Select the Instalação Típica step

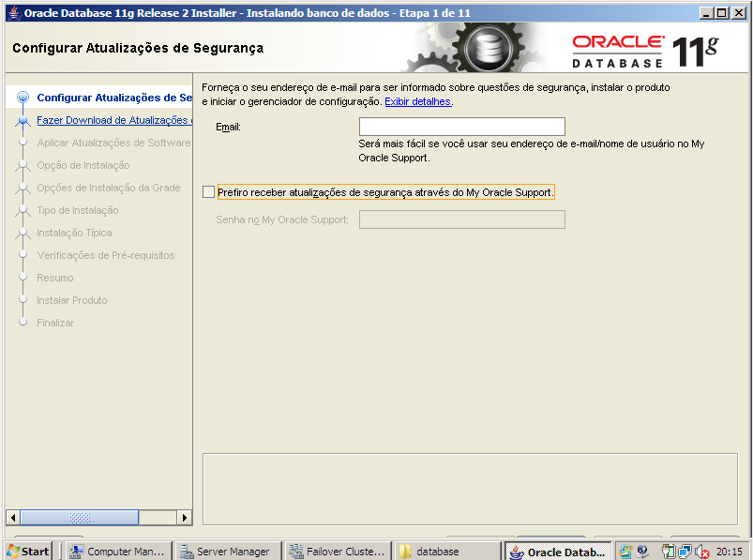click(x=74, y=233)
